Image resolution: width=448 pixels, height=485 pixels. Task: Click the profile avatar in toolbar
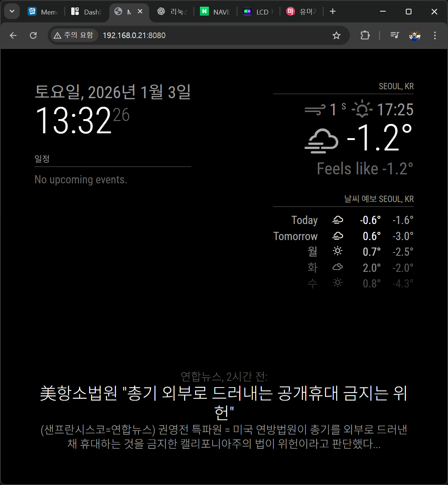(414, 35)
